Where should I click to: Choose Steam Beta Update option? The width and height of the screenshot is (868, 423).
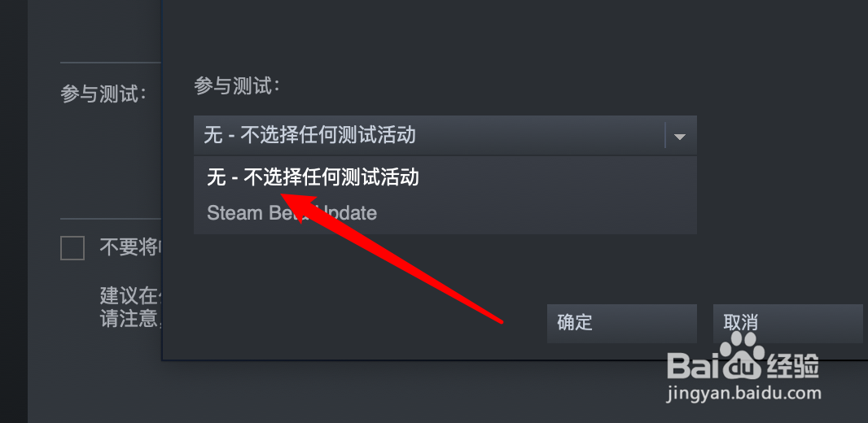click(445, 213)
